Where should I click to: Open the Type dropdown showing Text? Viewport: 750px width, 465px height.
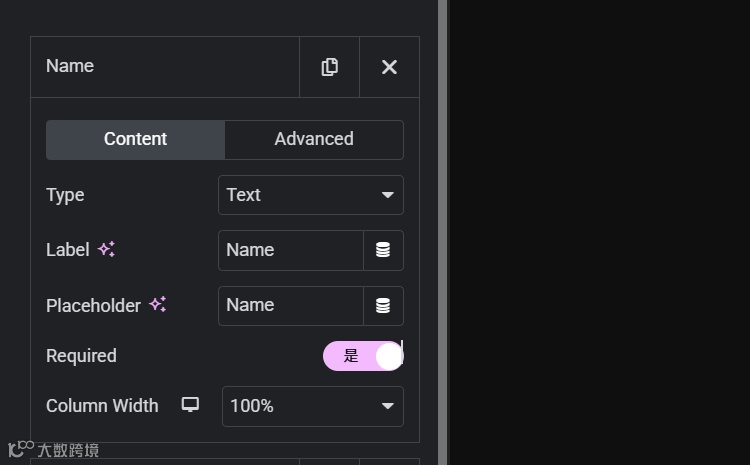[x=310, y=195]
